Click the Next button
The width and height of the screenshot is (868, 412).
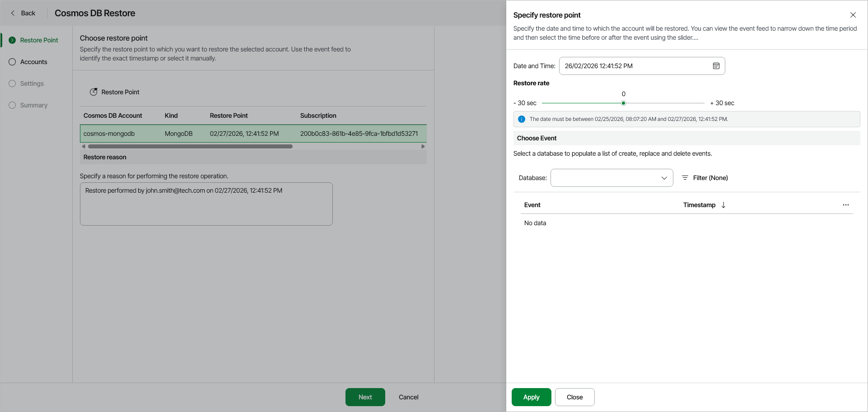coord(365,397)
